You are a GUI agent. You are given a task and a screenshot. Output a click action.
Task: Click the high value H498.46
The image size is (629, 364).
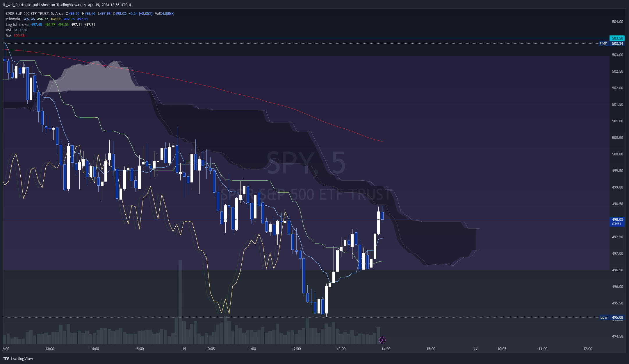(x=89, y=14)
